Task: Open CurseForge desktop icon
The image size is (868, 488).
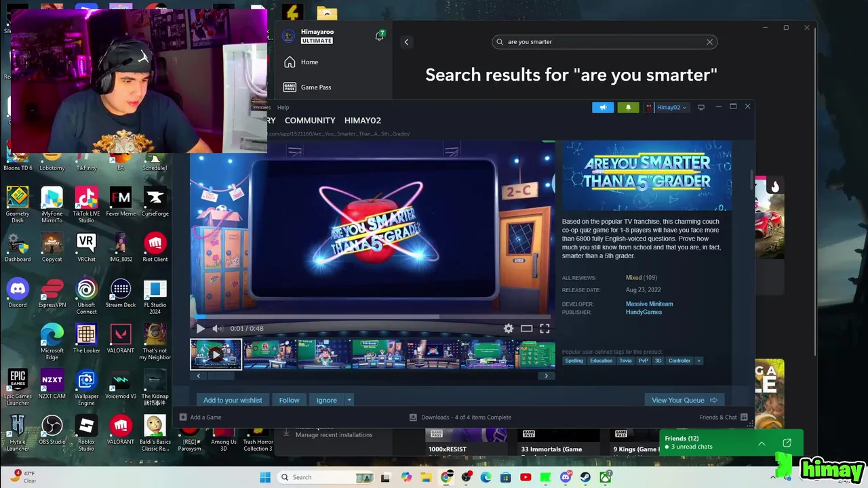Action: tap(155, 203)
